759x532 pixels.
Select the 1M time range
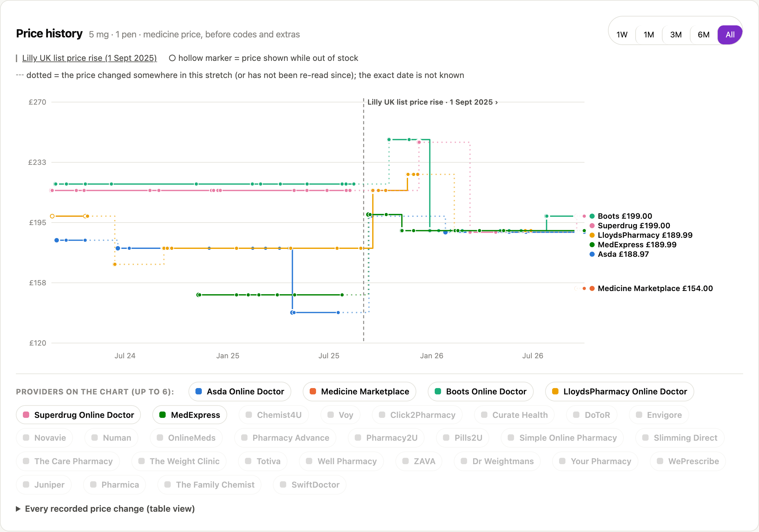pyautogui.click(x=649, y=35)
